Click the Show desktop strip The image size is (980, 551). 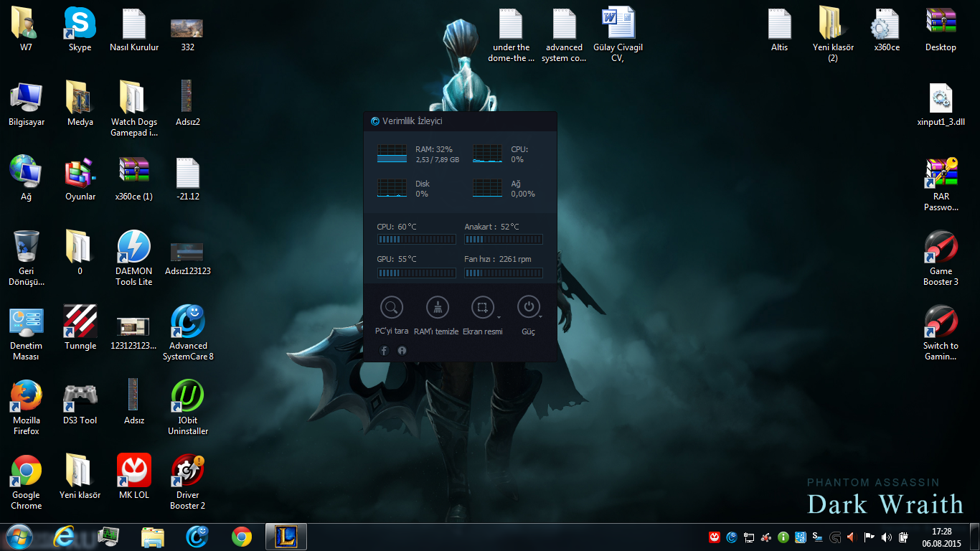[x=975, y=537]
